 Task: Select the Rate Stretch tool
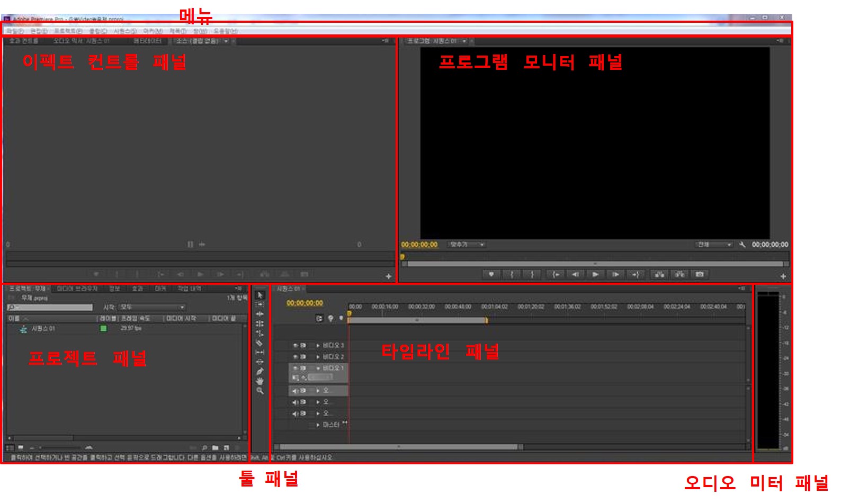click(x=260, y=334)
